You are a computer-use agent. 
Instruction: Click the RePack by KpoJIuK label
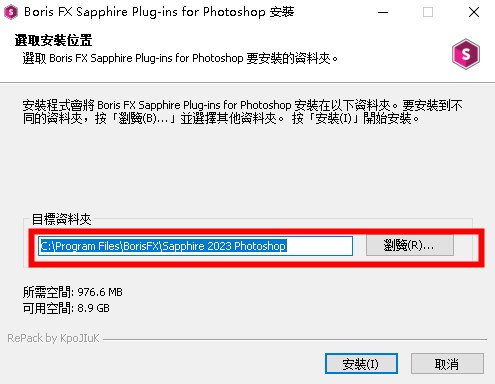pos(53,338)
